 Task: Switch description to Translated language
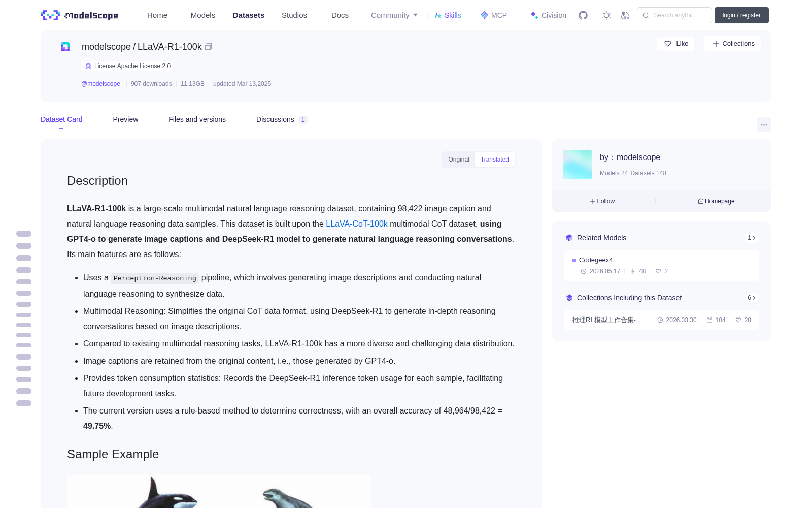[495, 160]
